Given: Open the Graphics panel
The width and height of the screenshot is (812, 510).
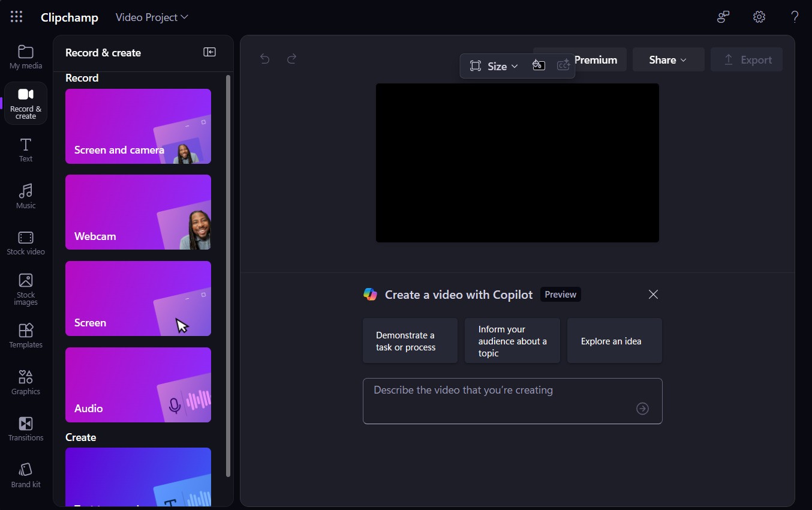Looking at the screenshot, I should tap(25, 382).
